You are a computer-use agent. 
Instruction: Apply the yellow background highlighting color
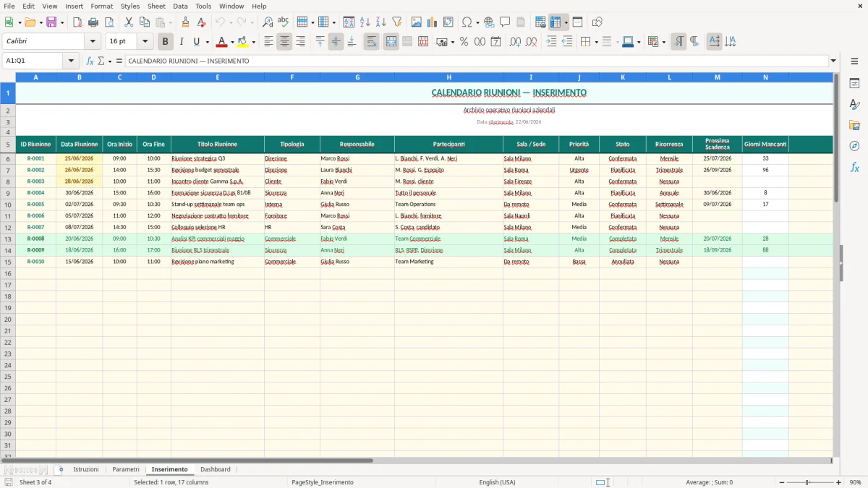point(243,42)
